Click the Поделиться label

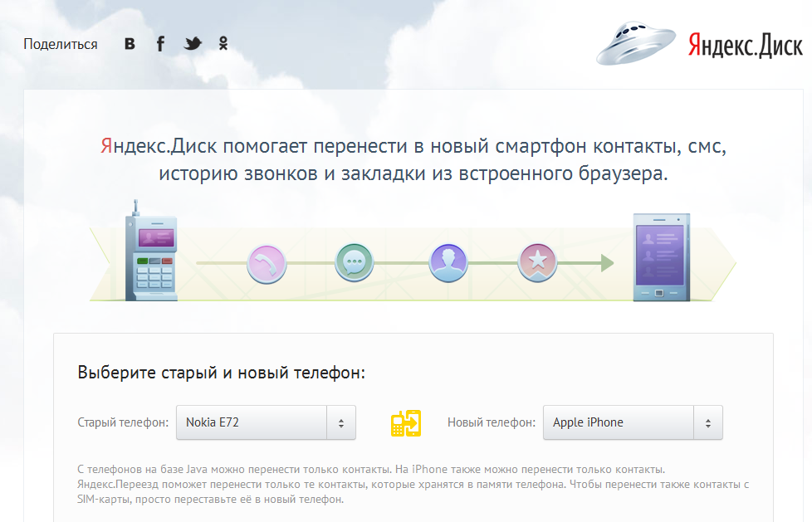tap(61, 44)
